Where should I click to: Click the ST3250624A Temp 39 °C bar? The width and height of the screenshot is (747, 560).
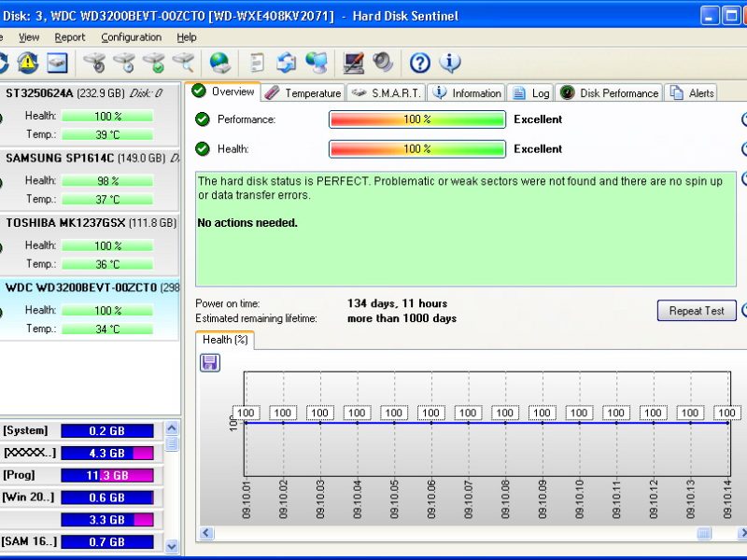(107, 134)
